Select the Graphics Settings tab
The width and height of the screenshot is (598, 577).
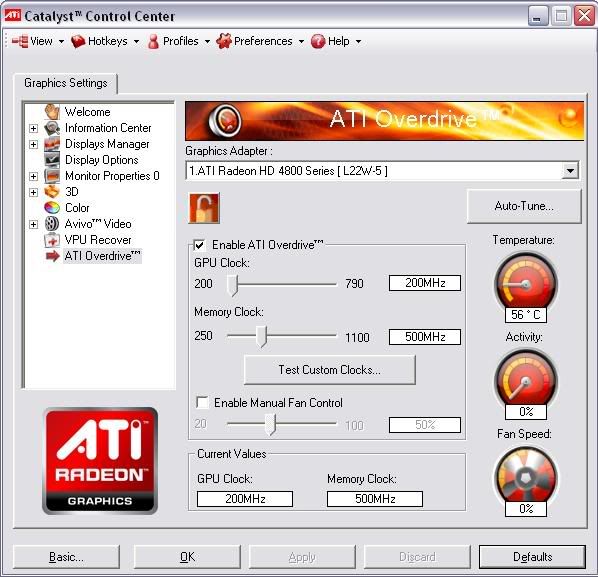pos(66,83)
